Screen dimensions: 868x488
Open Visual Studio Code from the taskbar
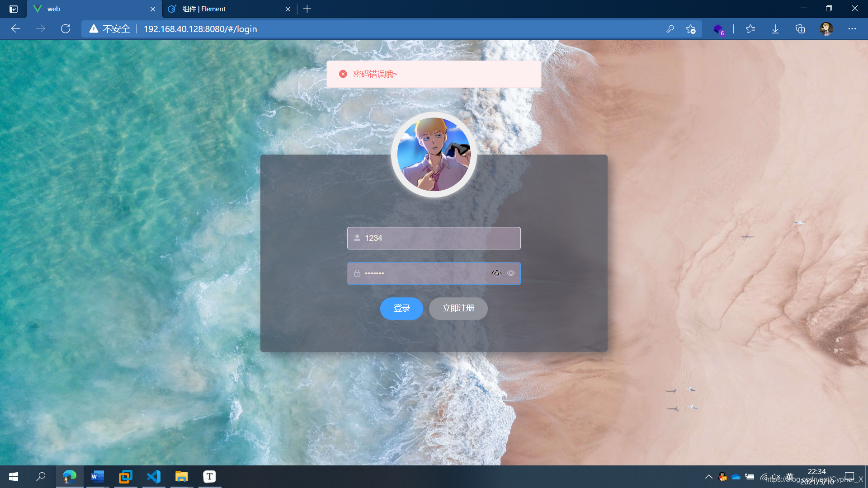[154, 477]
